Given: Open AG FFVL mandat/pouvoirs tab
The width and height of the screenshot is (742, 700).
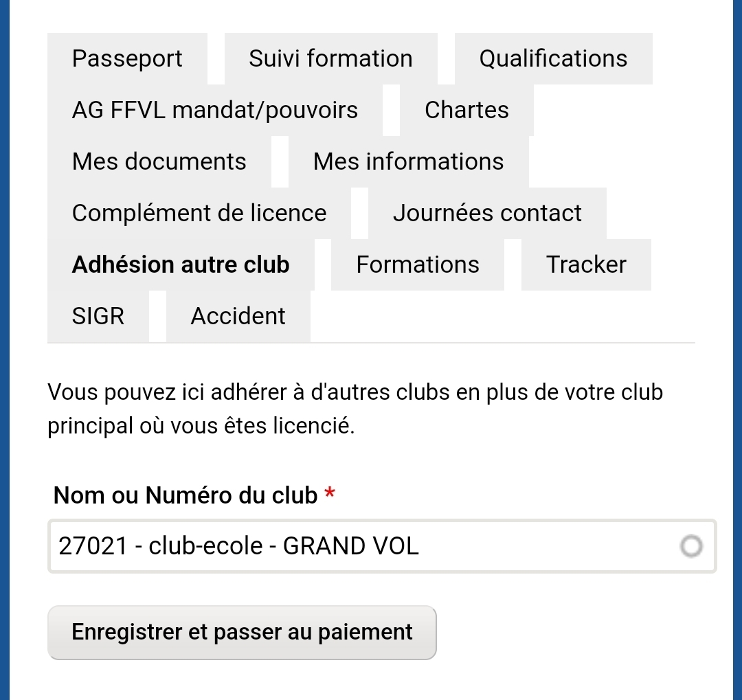Looking at the screenshot, I should 214,110.
